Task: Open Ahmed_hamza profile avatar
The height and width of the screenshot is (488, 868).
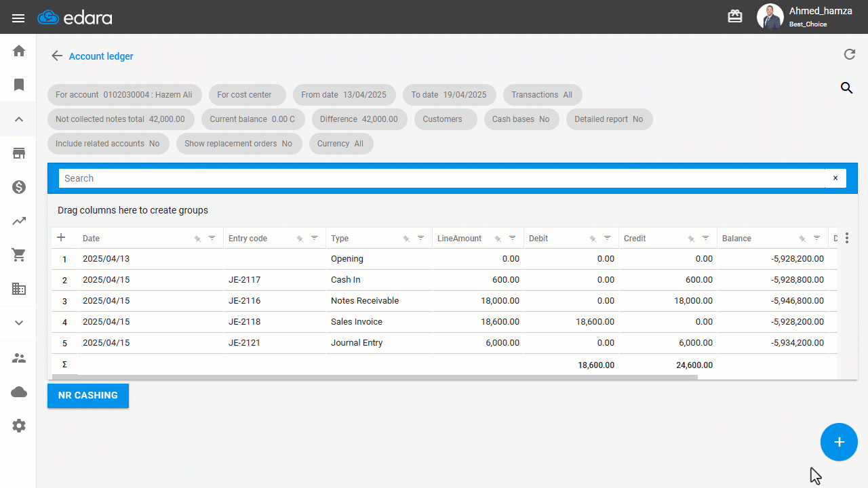Action: tap(770, 17)
